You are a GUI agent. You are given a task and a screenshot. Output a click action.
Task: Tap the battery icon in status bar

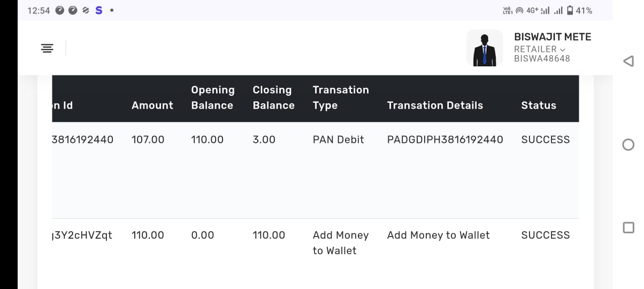(570, 10)
